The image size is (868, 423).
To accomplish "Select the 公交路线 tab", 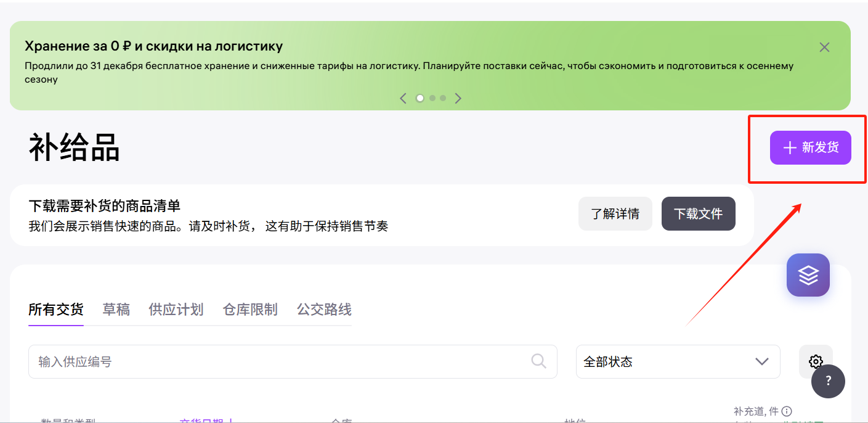I will click(324, 310).
